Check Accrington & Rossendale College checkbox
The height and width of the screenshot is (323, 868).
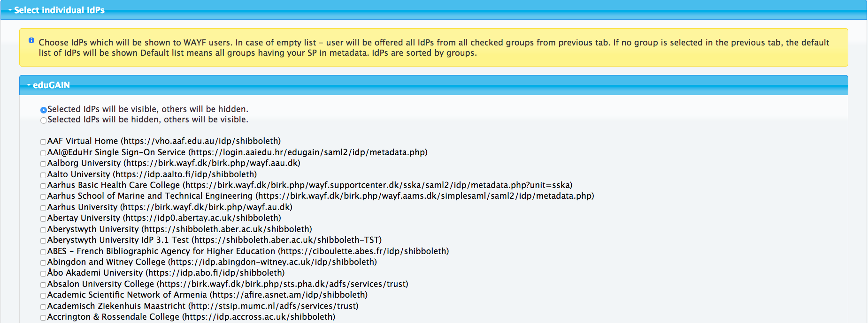tap(43, 318)
